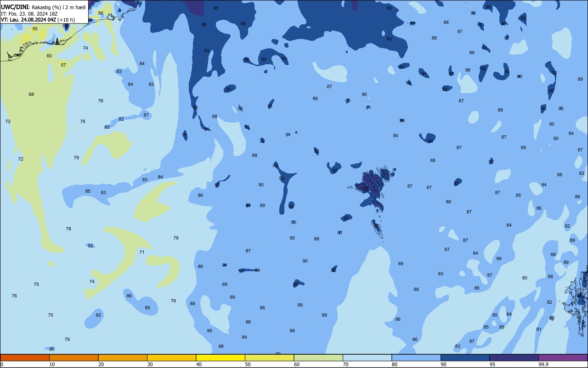Image resolution: width=588 pixels, height=368 pixels.
Task: Click the legend tick label '30'
Action: point(150,364)
